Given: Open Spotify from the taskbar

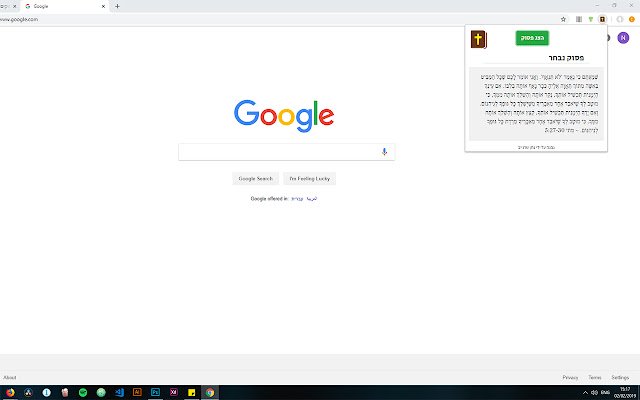Looking at the screenshot, I should point(83,393).
